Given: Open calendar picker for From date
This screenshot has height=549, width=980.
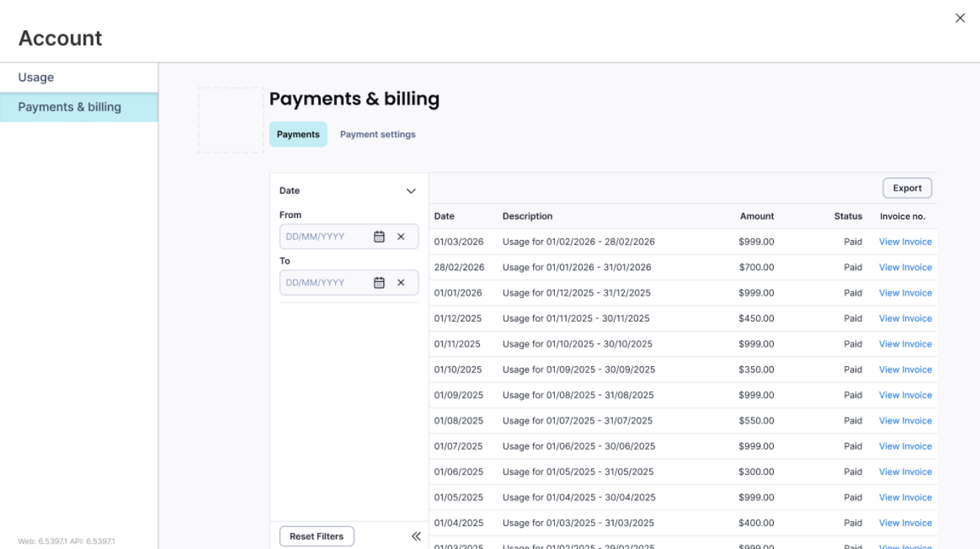Looking at the screenshot, I should pyautogui.click(x=379, y=237).
